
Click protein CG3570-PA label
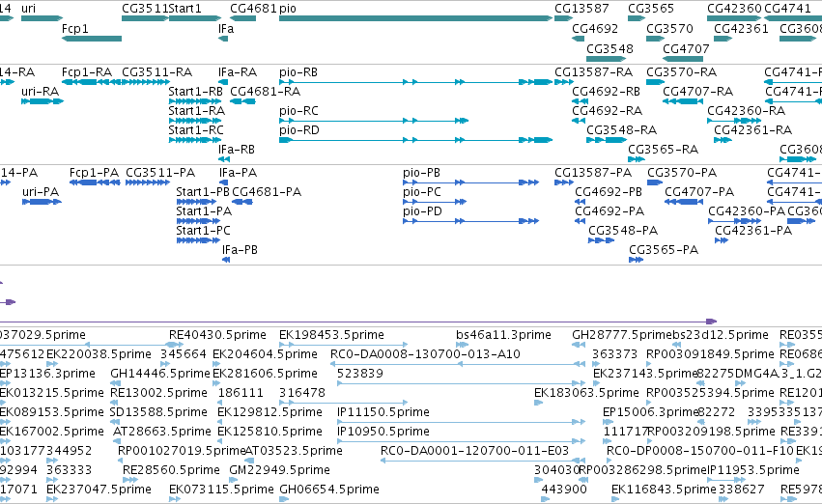[682, 173]
